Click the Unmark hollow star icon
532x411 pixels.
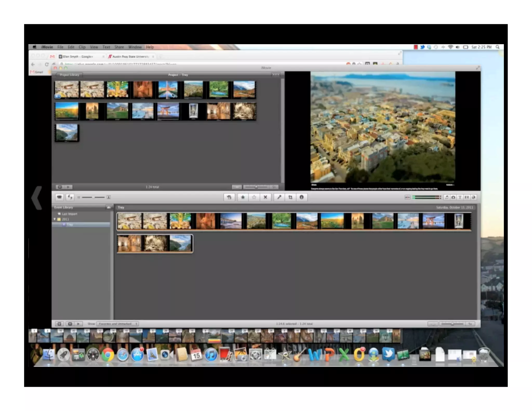[254, 197]
